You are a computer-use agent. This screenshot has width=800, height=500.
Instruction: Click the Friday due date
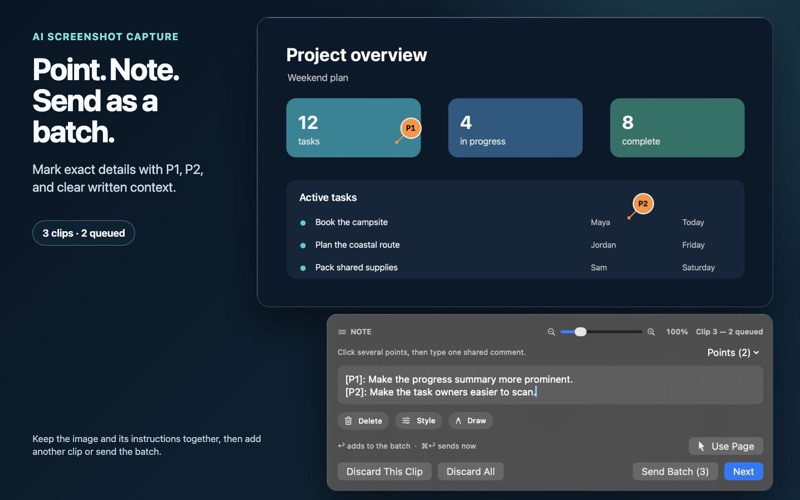coord(693,245)
